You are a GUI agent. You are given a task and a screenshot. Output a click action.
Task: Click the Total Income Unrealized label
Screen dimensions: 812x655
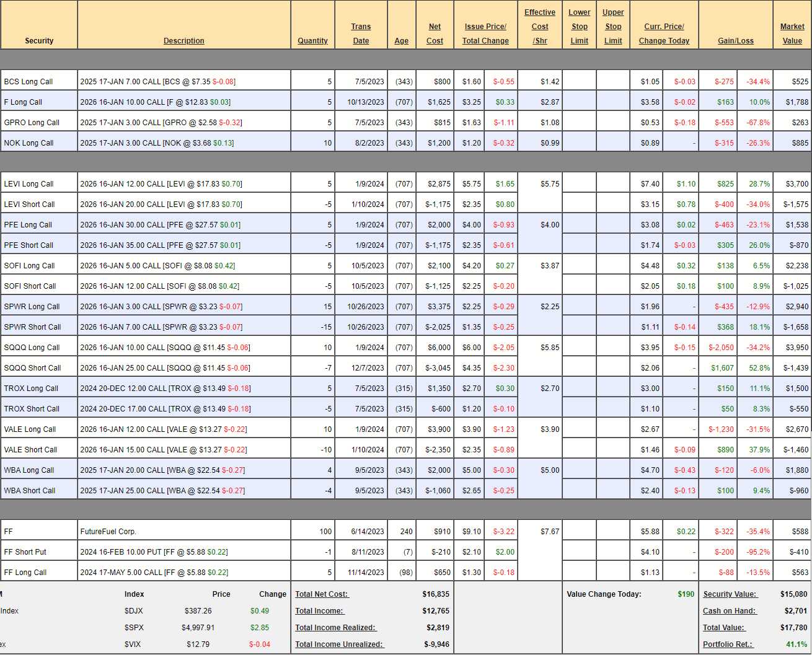(339, 644)
